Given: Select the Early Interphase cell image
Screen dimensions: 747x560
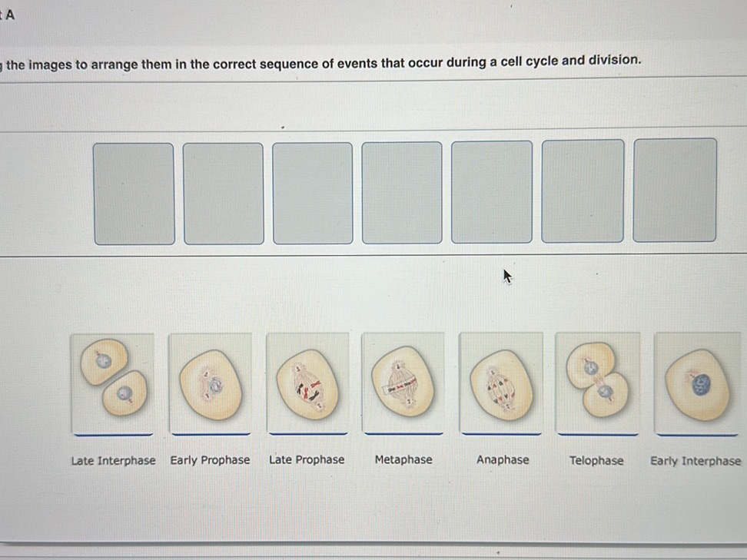Looking at the screenshot, I should pos(698,382).
